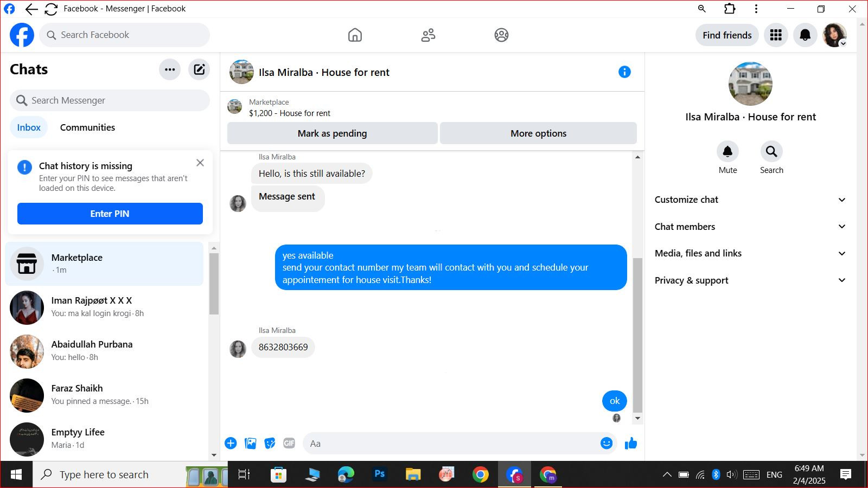Click Find friends button

pyautogui.click(x=727, y=35)
